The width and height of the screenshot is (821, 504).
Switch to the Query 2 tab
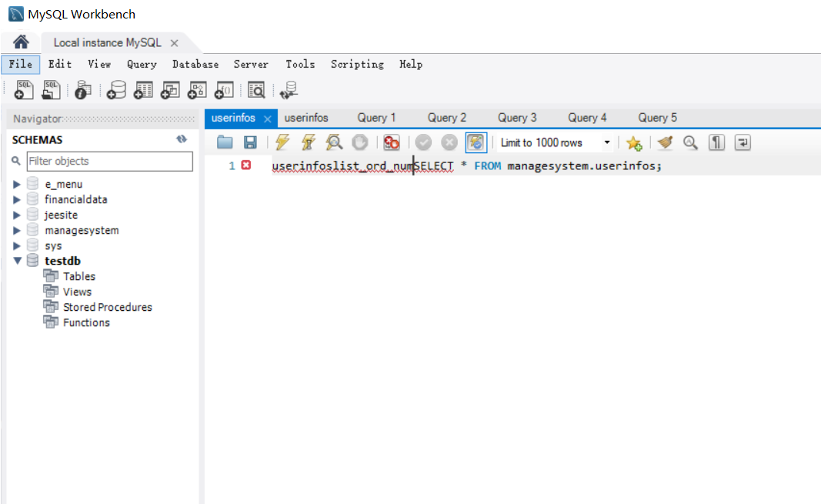[446, 118]
